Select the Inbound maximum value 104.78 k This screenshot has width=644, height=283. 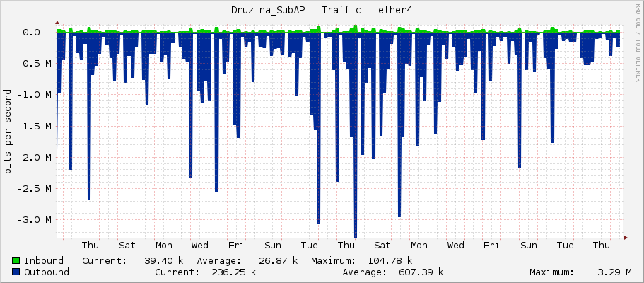pos(390,261)
